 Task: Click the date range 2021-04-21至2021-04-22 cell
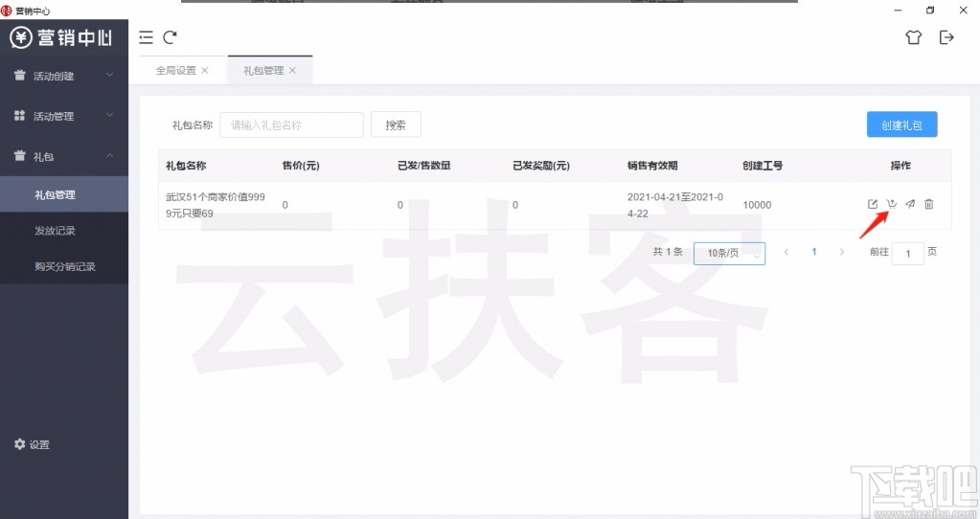pyautogui.click(x=675, y=205)
